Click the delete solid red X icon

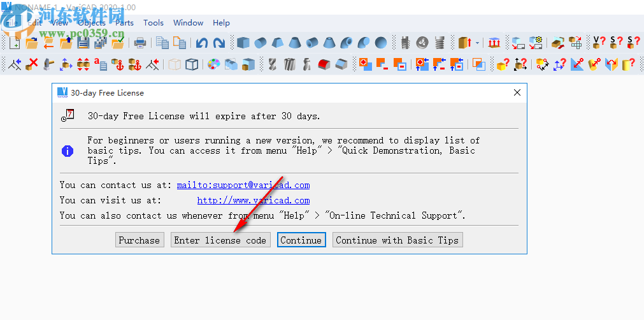pos(32,64)
